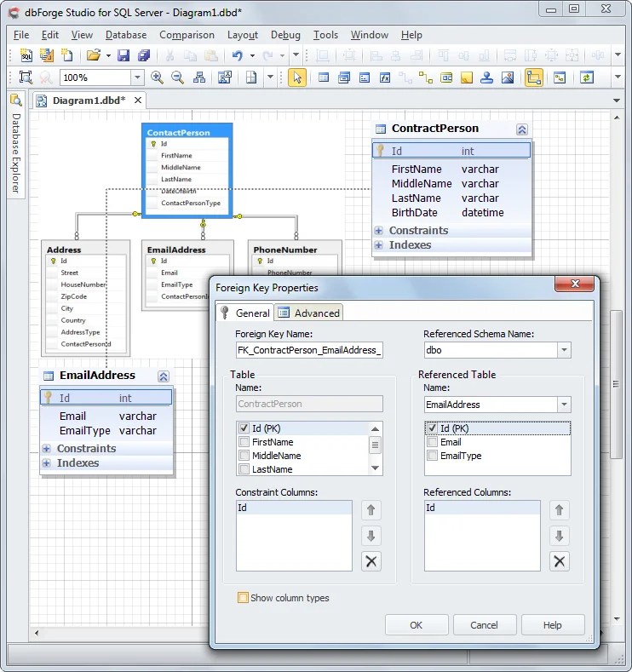This screenshot has width=632, height=672.
Task: Click the New Table icon
Action: click(x=324, y=78)
